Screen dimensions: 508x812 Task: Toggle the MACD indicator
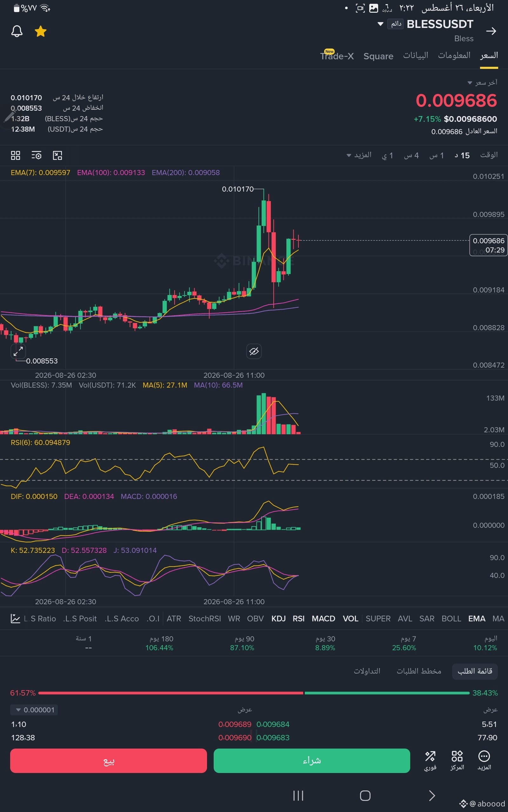[x=323, y=619]
